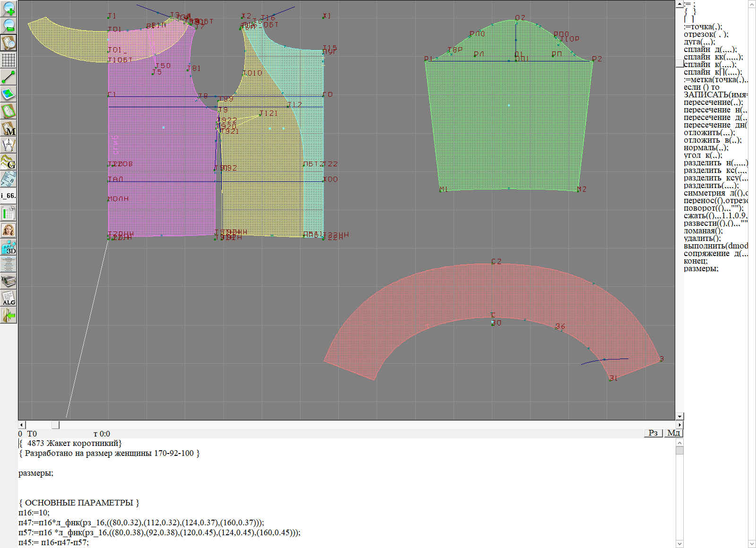The height and width of the screenshot is (548, 756).
Task: Click canvas vertical scrollbar down arrow
Action: click(679, 416)
